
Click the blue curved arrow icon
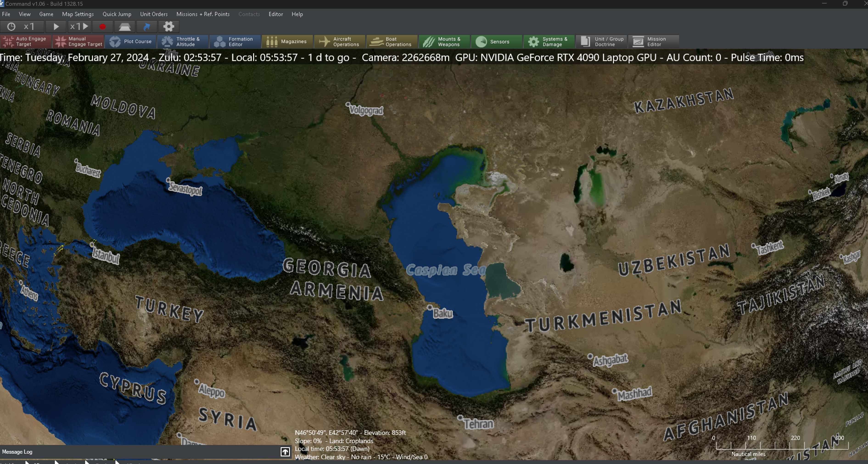point(147,27)
